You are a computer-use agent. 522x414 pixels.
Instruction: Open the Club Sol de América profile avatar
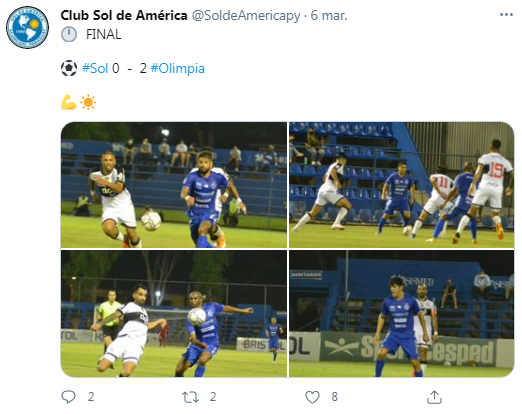[x=27, y=27]
